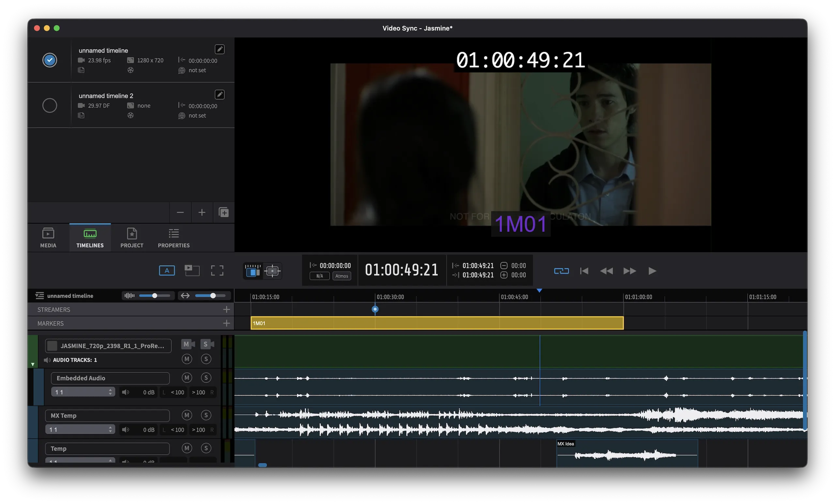Solo the Embedded Audio track
835x504 pixels.
click(206, 378)
